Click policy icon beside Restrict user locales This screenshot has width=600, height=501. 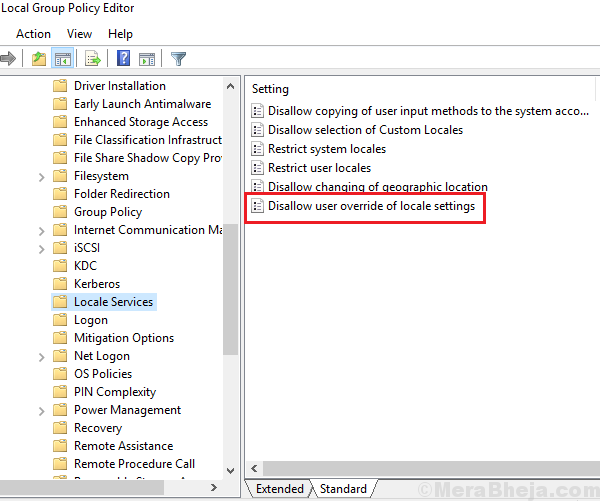[x=257, y=168]
